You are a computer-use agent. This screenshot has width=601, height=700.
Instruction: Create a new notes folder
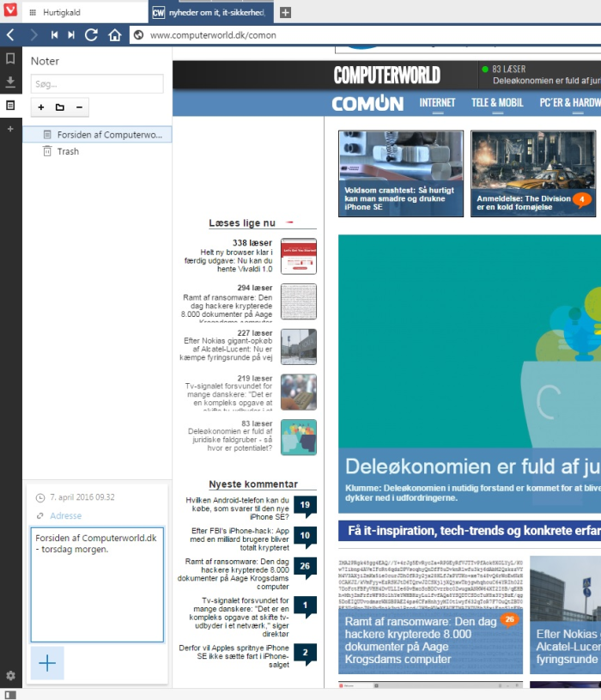coord(60,107)
